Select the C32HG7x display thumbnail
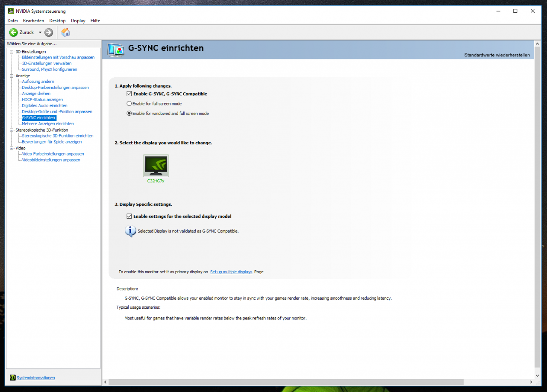547x392 pixels. [x=156, y=166]
